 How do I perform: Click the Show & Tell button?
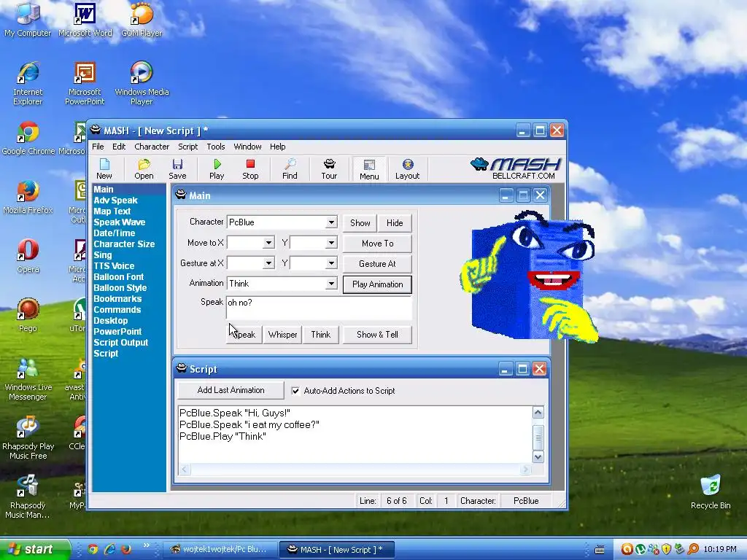pyautogui.click(x=377, y=335)
